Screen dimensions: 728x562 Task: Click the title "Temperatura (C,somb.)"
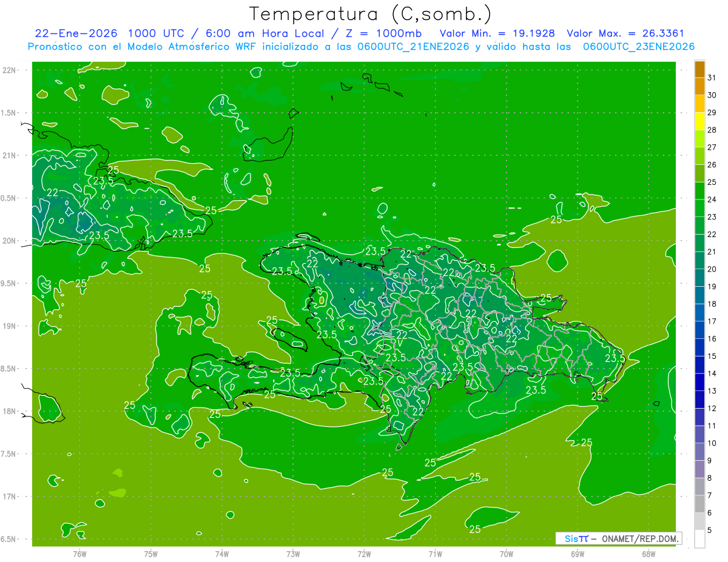coord(371,15)
